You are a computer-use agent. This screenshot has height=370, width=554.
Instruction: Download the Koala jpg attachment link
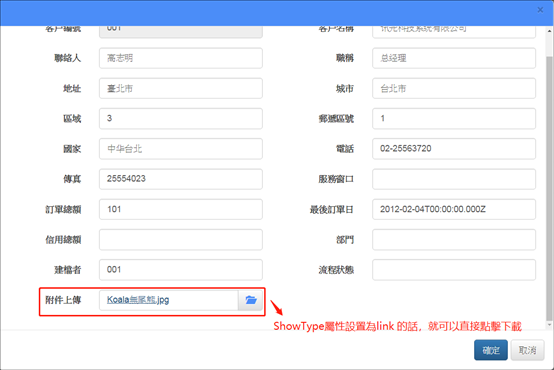(138, 300)
